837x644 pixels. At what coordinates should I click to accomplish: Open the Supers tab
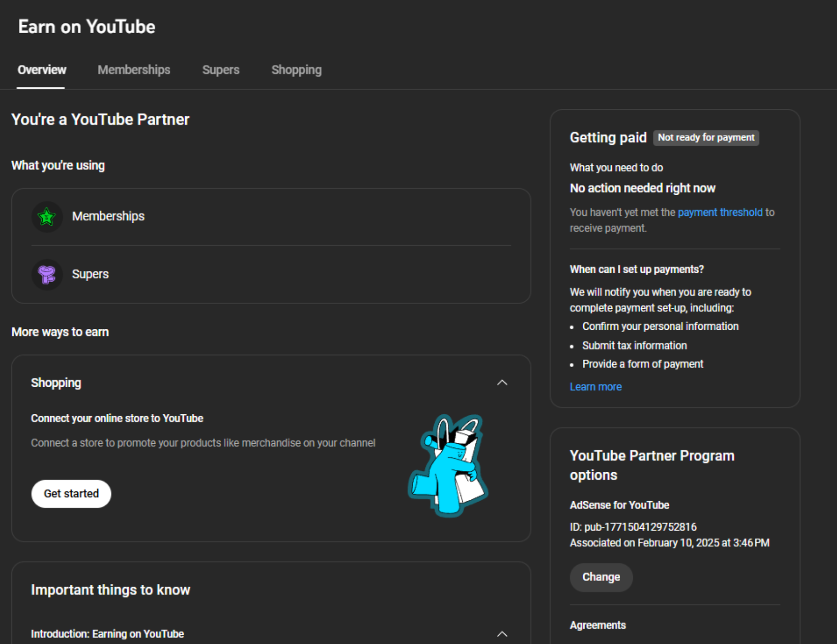221,70
